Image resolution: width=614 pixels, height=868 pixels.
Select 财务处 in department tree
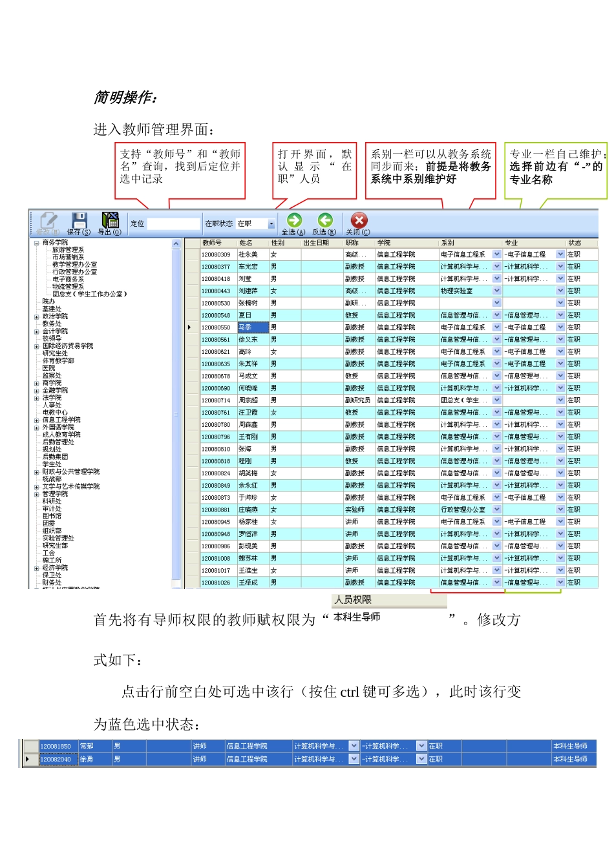52,583
